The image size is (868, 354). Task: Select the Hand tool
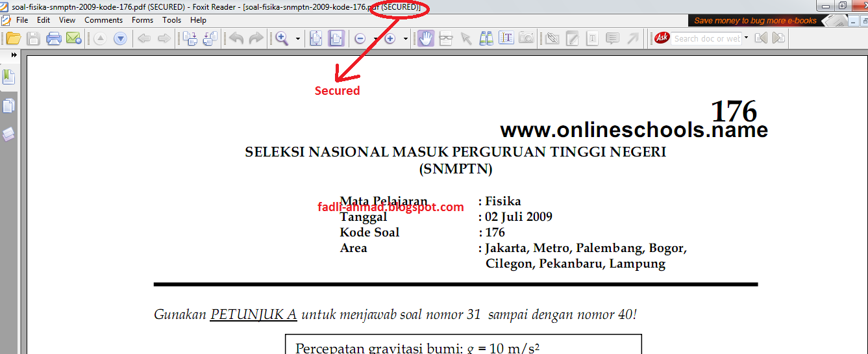pos(425,38)
